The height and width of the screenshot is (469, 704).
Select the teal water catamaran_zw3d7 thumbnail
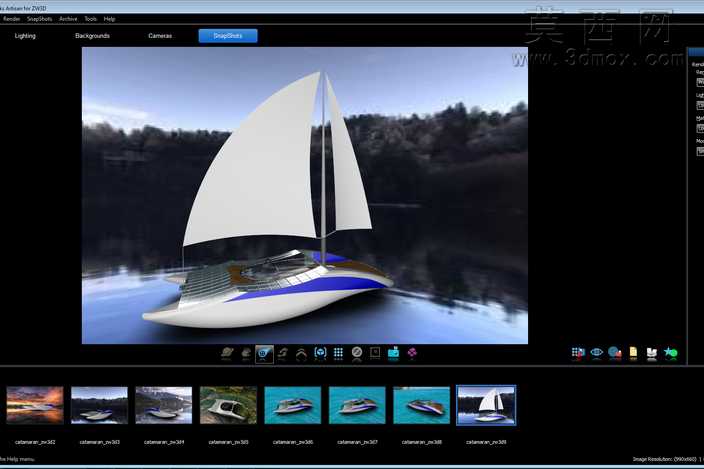(x=357, y=405)
